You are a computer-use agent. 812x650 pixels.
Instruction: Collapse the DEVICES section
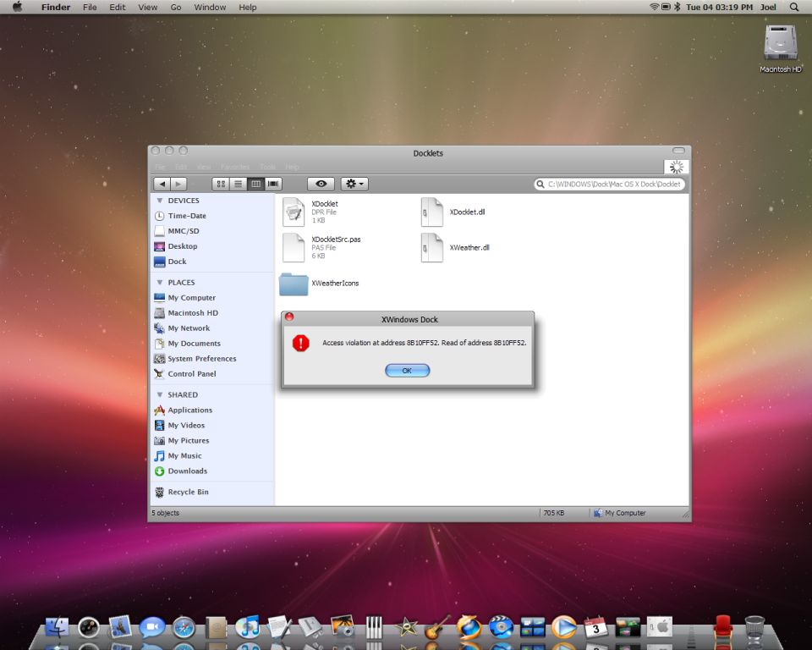[160, 201]
